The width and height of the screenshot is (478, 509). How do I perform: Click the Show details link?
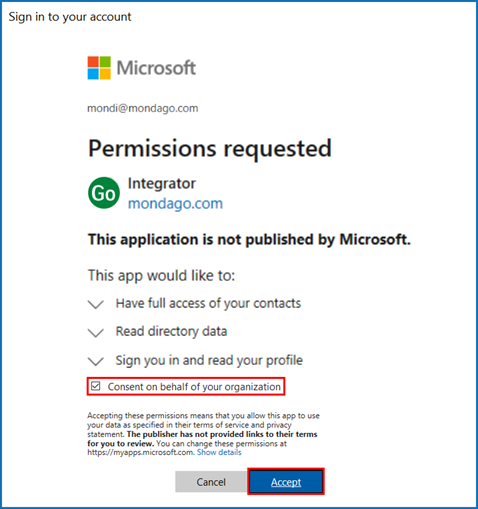(x=219, y=452)
